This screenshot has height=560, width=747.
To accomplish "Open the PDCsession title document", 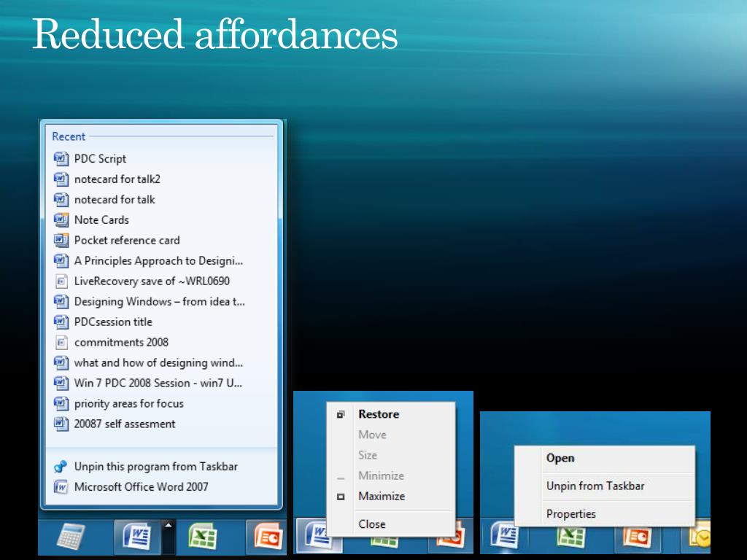I will [x=161, y=322].
